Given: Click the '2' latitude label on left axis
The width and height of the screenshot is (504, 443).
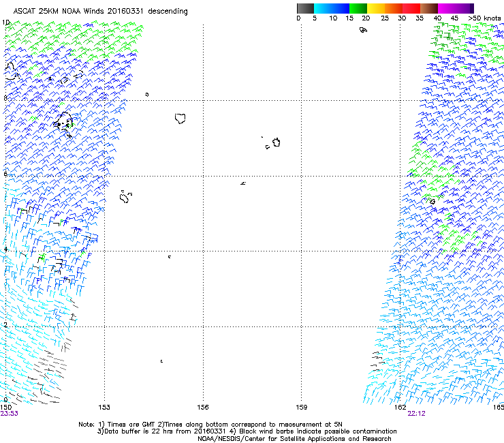Looking at the screenshot, I should coord(5,324).
